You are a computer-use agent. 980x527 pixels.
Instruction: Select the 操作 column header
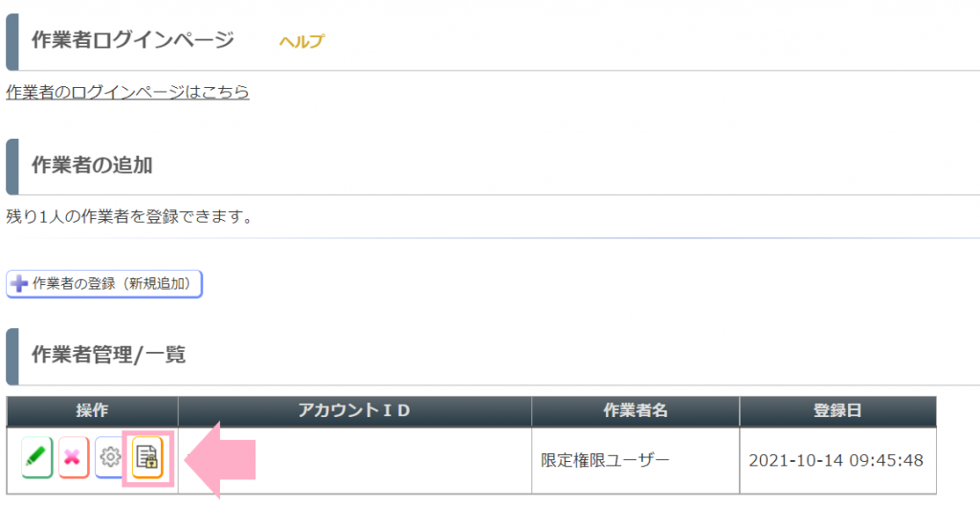click(93, 411)
